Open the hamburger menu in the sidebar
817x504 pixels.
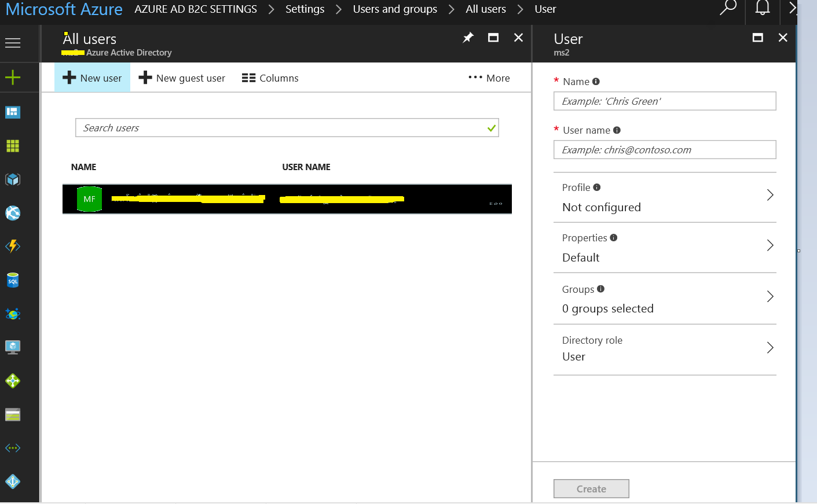pyautogui.click(x=13, y=43)
